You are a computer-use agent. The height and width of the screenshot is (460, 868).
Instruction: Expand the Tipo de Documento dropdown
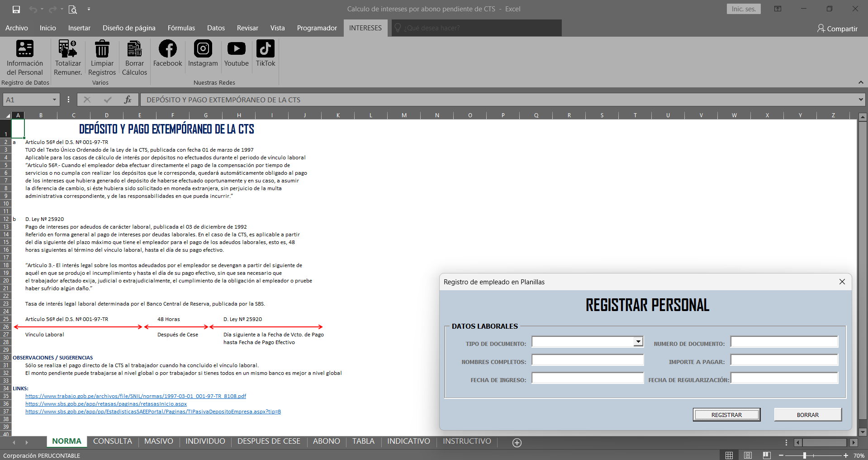638,342
